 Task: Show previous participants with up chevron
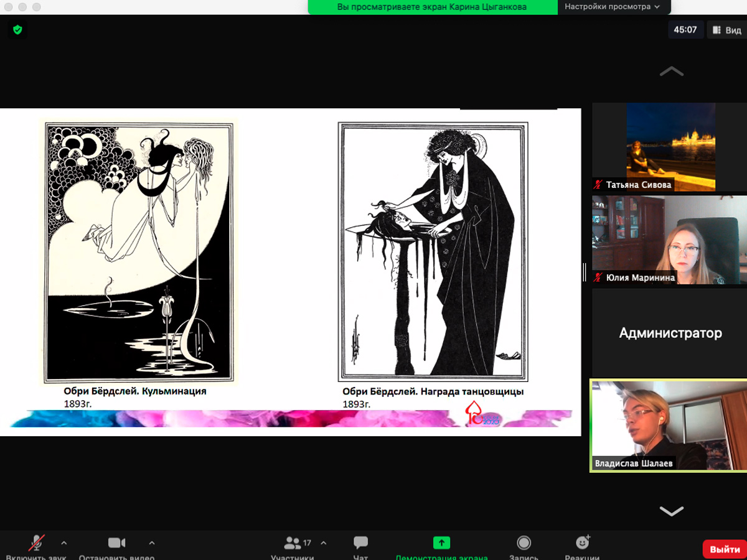point(671,72)
